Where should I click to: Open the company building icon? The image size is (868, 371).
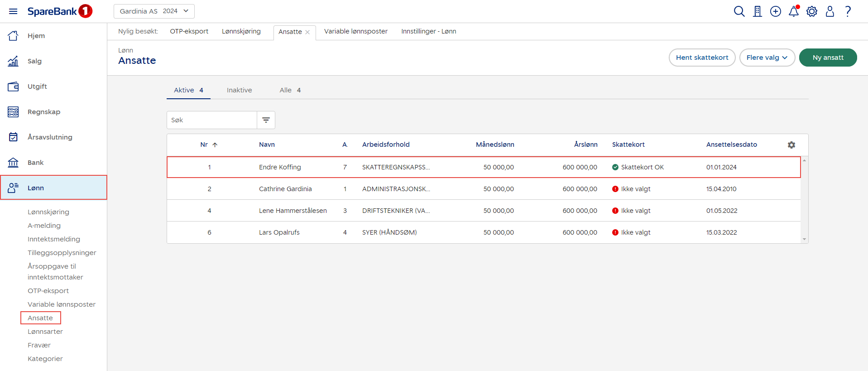tap(757, 11)
